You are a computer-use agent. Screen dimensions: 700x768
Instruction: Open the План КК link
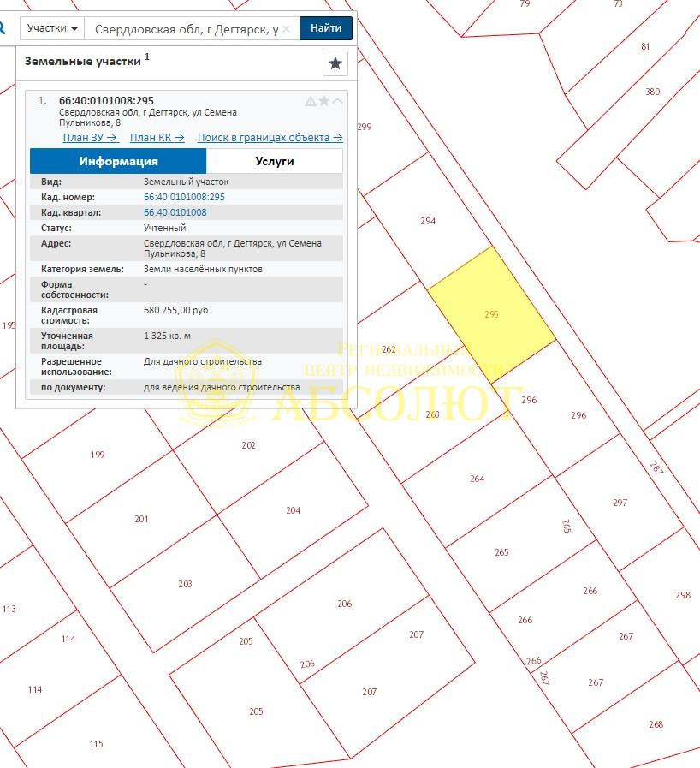pyautogui.click(x=157, y=138)
